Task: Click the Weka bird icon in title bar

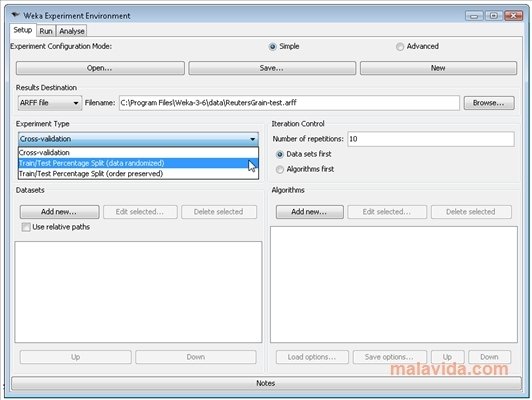Action: point(15,15)
